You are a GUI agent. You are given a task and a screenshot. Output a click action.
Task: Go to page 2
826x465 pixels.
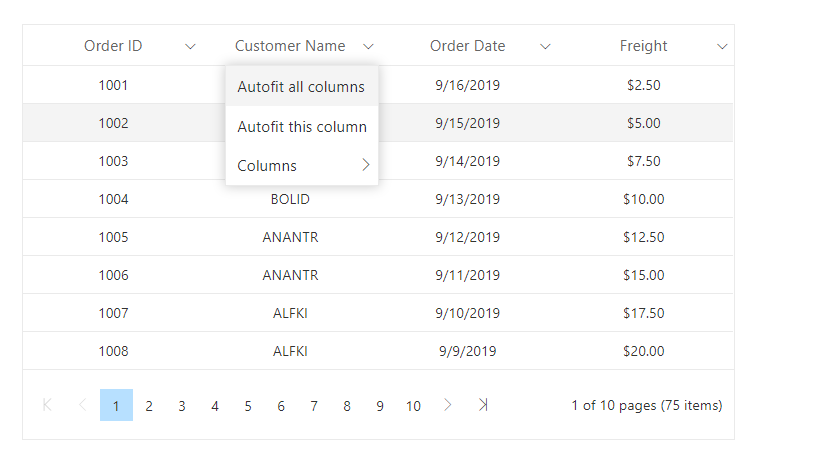[149, 406]
